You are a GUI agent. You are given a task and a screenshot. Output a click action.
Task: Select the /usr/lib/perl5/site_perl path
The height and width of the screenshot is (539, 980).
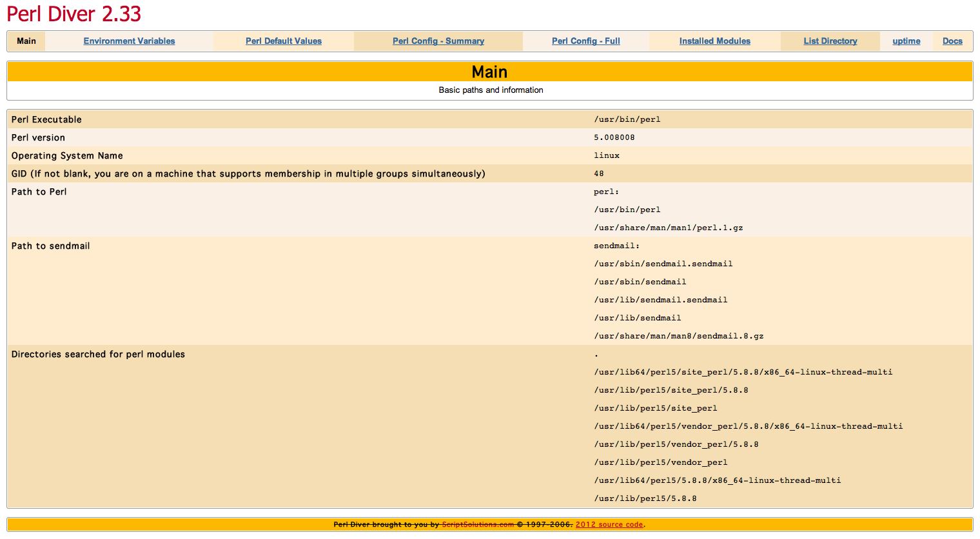click(656, 409)
